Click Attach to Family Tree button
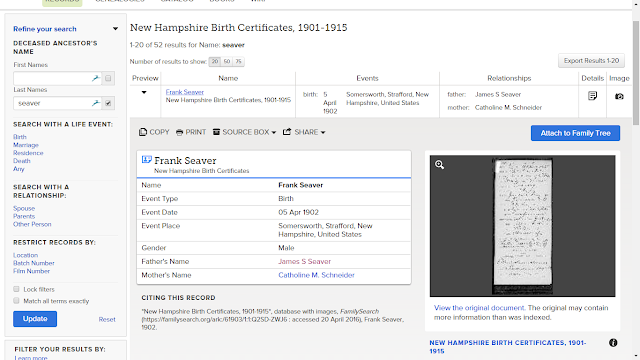This screenshot has width=640, height=360. tap(575, 133)
